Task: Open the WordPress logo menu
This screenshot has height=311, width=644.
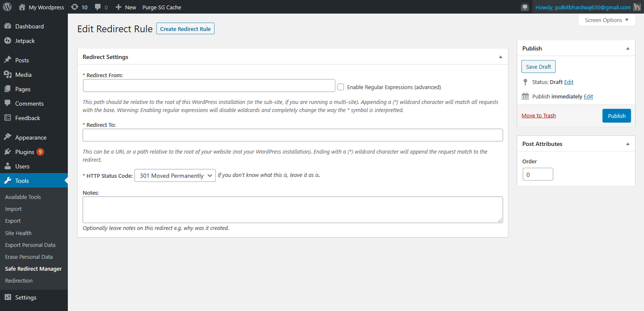Action: click(7, 7)
